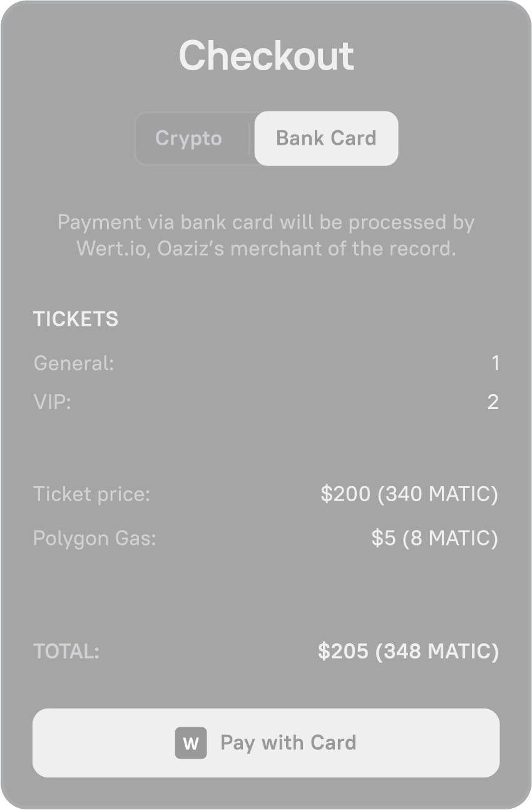
Task: Select the $200 (340 MATIC) price value
Action: click(x=409, y=494)
